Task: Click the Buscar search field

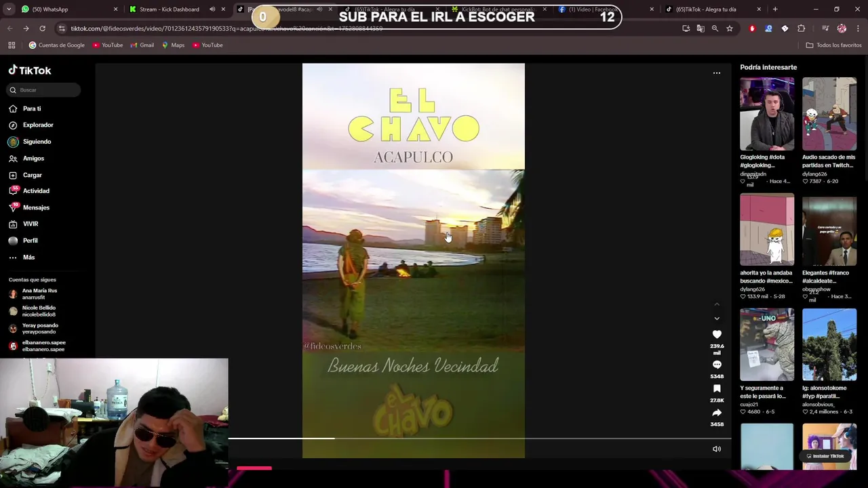Action: pyautogui.click(x=44, y=89)
